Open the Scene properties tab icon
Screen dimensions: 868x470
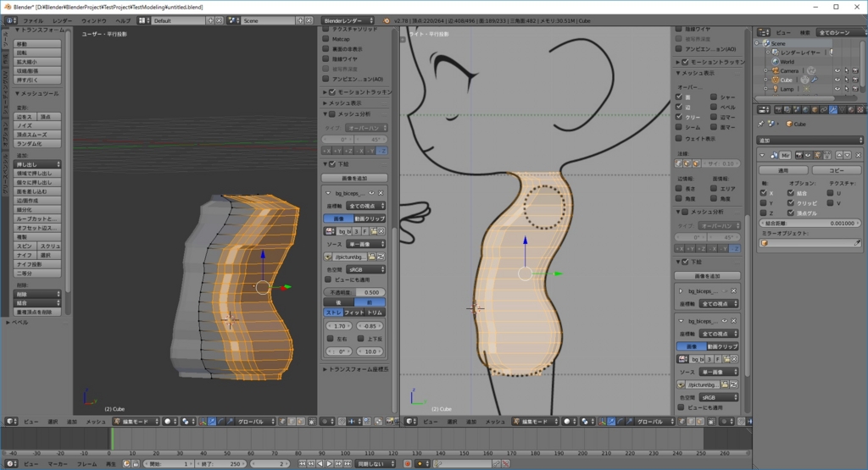(797, 109)
